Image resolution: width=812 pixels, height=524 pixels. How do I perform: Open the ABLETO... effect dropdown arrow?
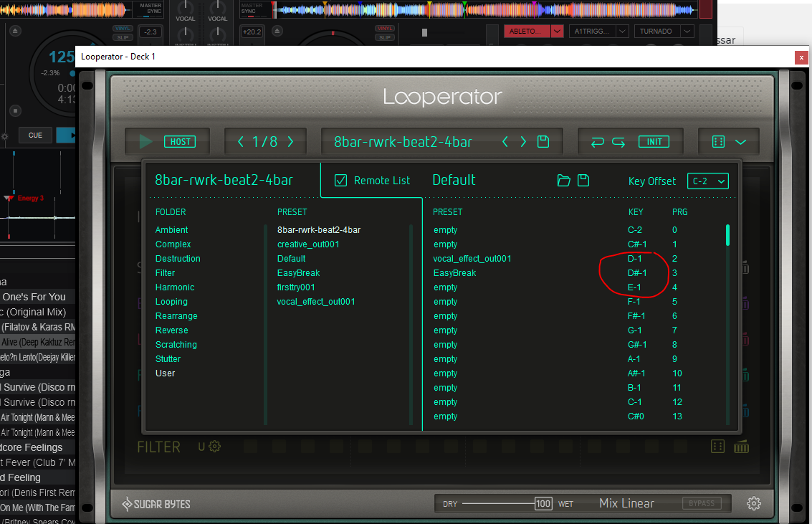(x=557, y=32)
